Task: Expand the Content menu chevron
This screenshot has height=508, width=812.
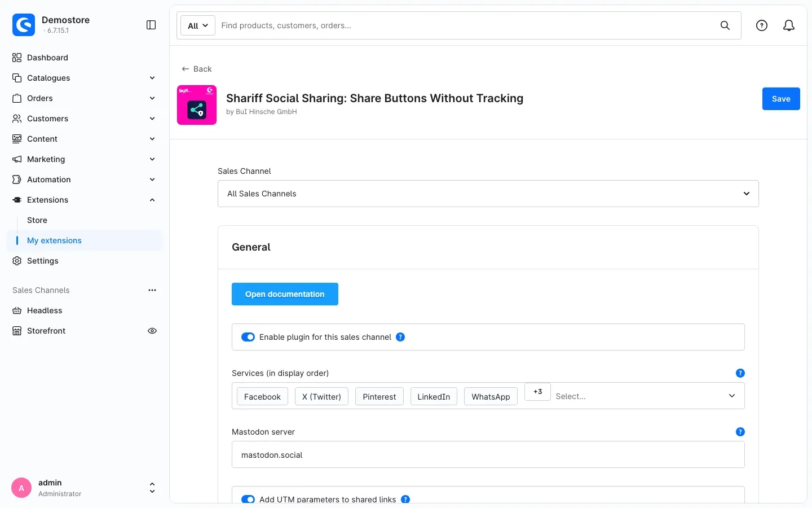Action: click(152, 139)
